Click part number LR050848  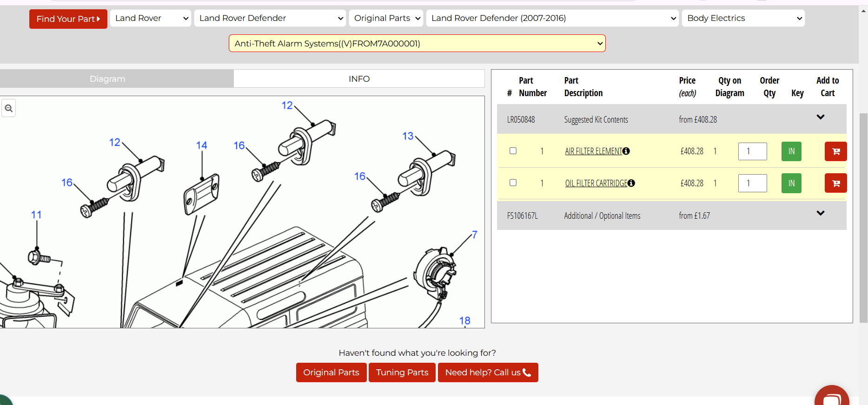(521, 119)
